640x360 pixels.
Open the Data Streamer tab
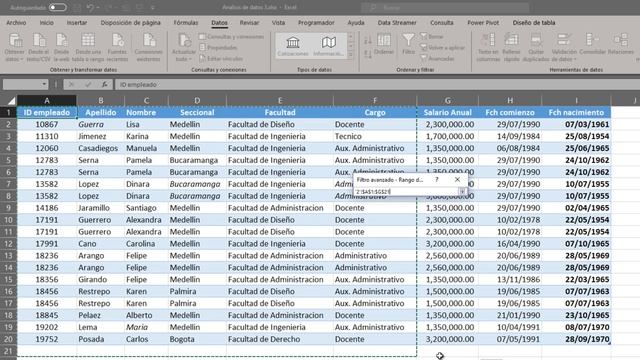(x=397, y=23)
